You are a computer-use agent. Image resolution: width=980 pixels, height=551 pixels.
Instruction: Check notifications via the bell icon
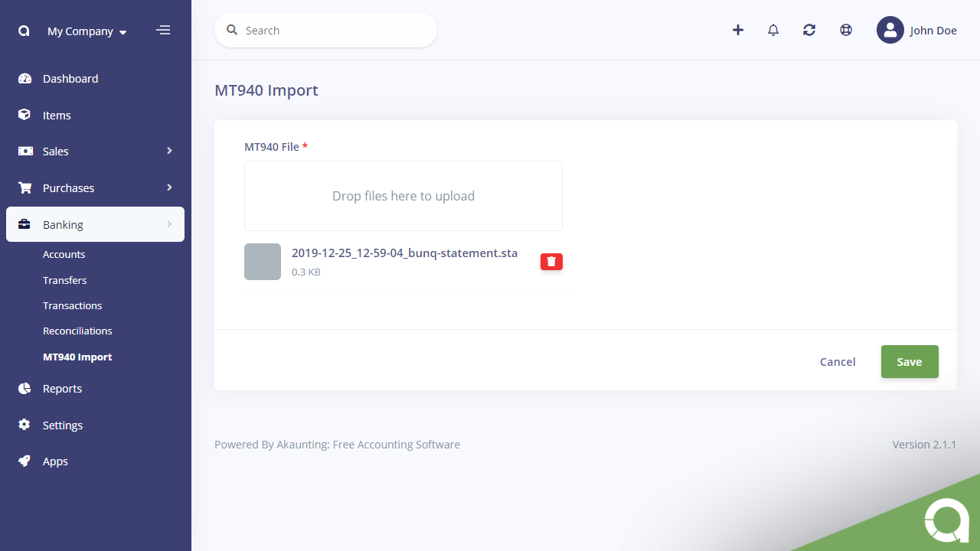tap(773, 30)
